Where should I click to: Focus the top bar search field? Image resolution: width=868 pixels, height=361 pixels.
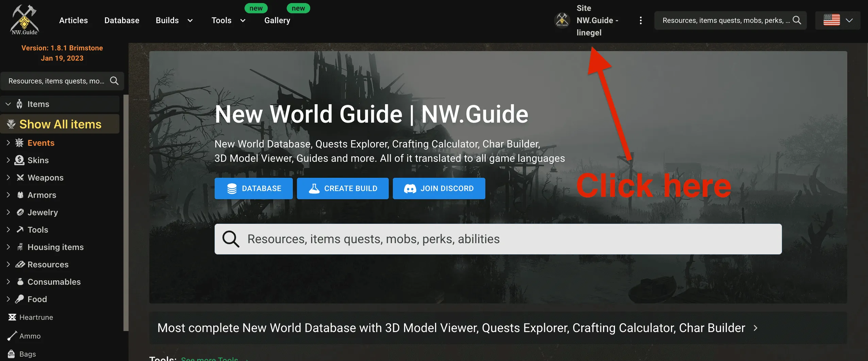point(730,20)
